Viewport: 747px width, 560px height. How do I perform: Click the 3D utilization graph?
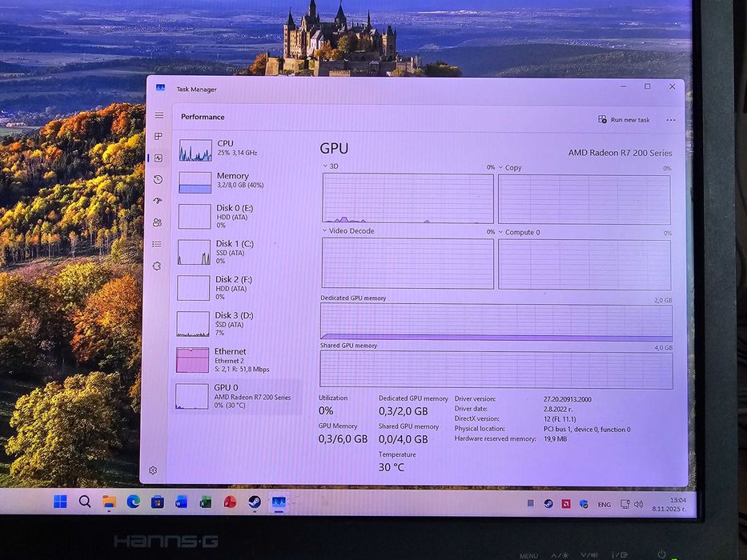click(408, 198)
